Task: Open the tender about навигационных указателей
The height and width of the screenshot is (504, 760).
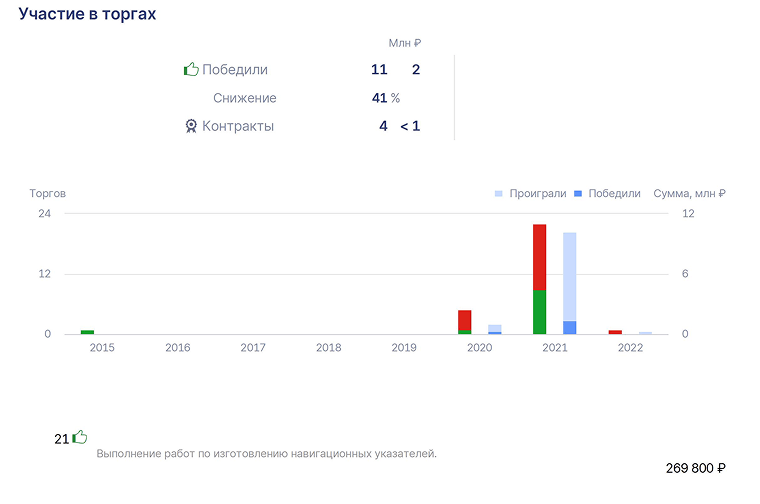Action: pos(267,454)
